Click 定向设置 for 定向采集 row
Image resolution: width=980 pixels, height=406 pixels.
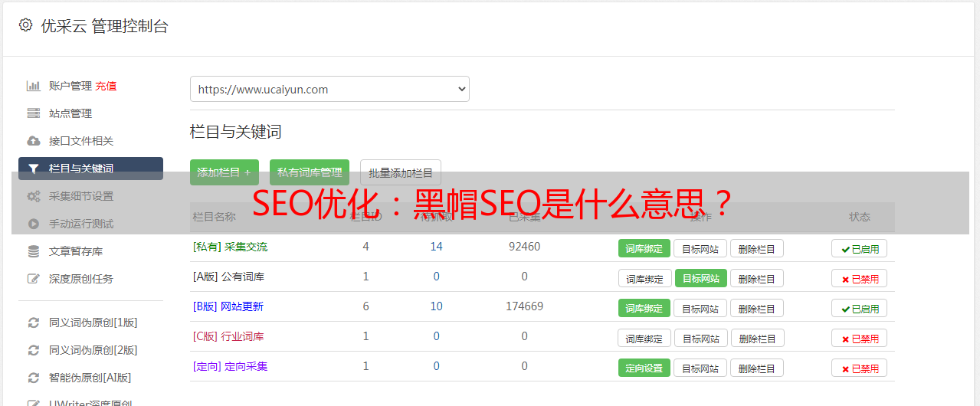coord(644,368)
